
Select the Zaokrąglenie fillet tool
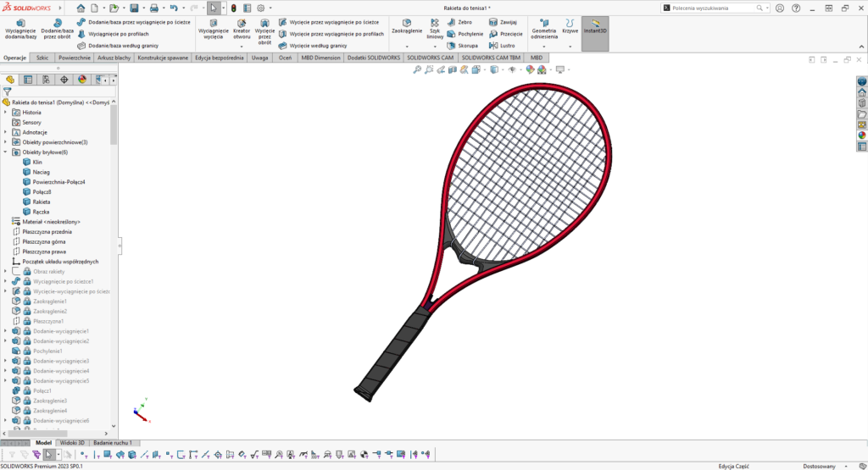[407, 26]
